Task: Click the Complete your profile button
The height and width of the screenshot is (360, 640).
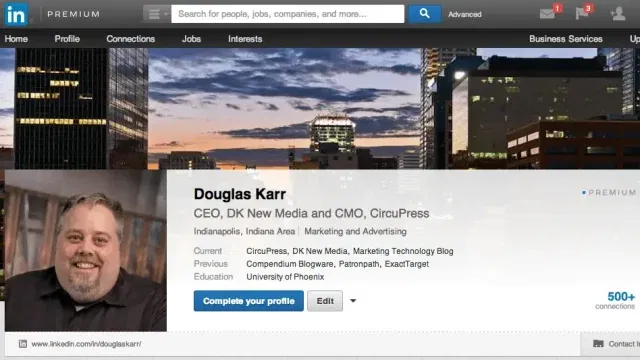Action: [249, 301]
